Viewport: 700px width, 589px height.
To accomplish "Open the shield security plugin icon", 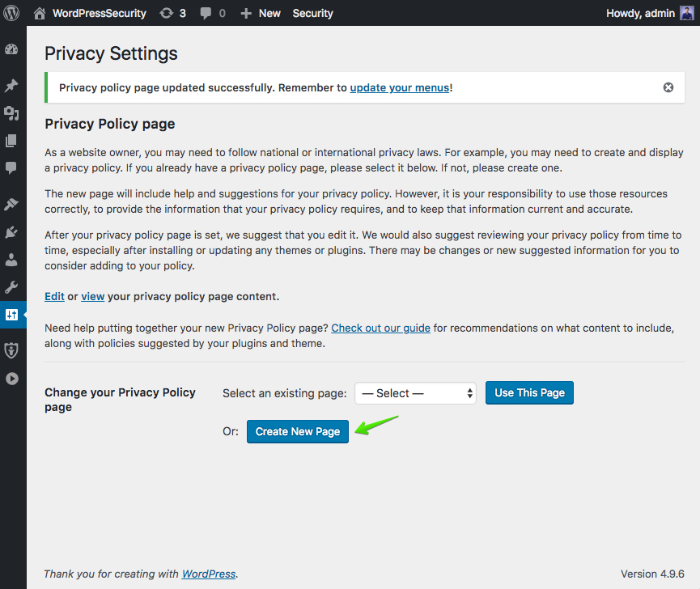I will coord(11,350).
